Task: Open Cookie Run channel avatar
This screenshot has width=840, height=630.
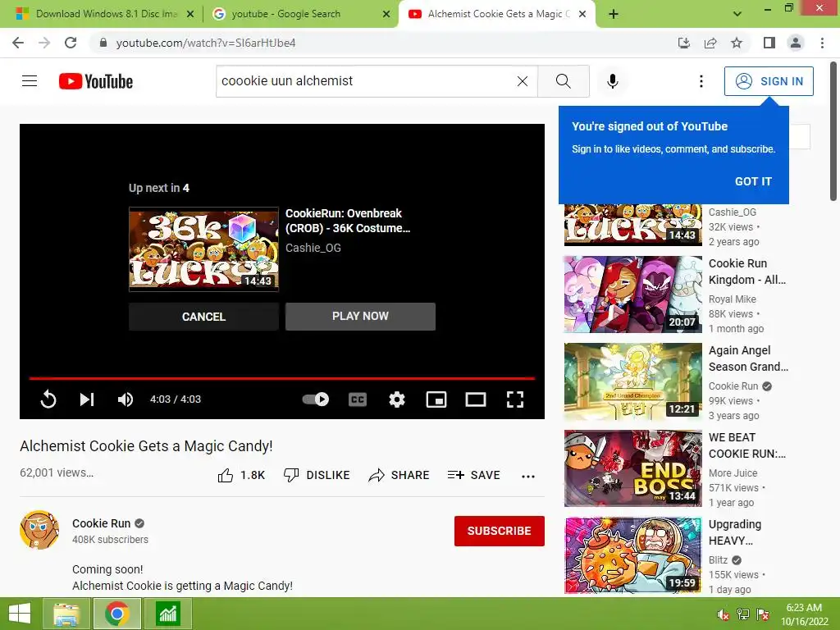Action: click(39, 530)
